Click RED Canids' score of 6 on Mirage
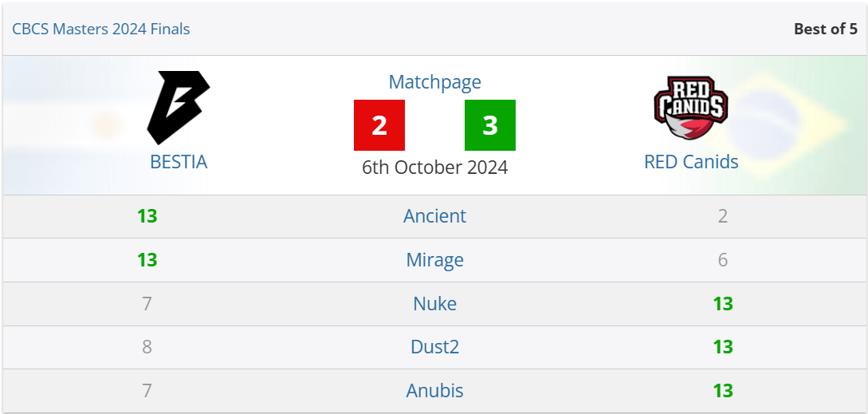The height and width of the screenshot is (414, 868). [723, 260]
